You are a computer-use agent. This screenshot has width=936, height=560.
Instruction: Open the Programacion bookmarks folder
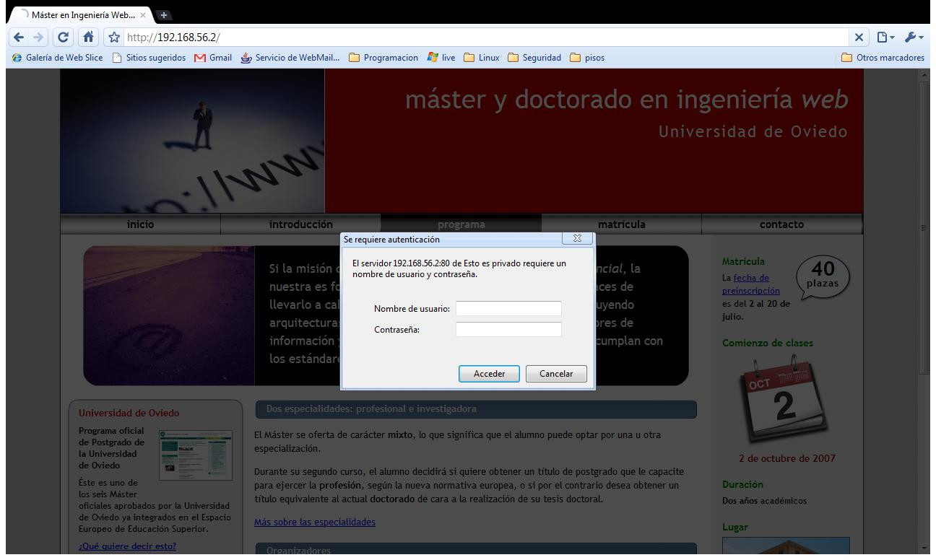[383, 58]
